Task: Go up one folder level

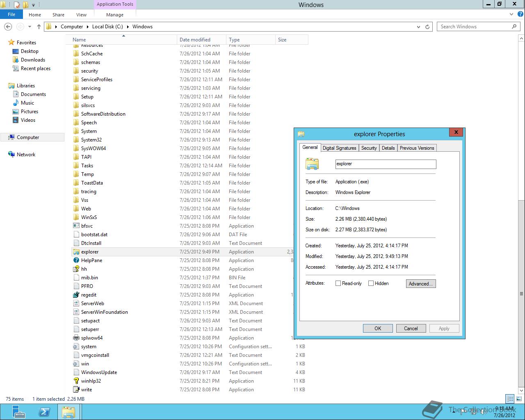Action: (39, 27)
